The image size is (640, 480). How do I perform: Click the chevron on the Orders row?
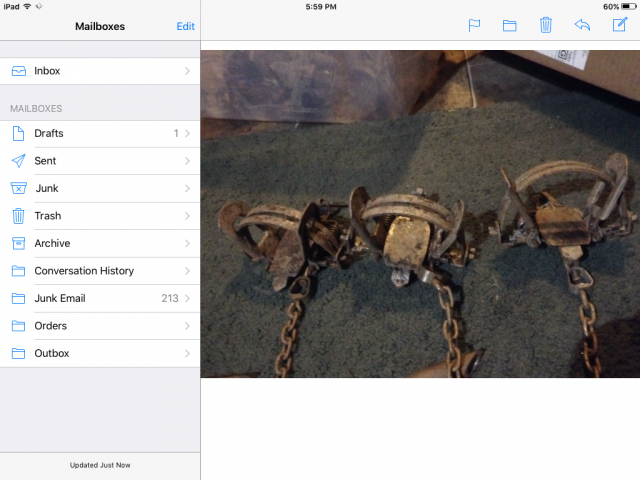pos(187,326)
